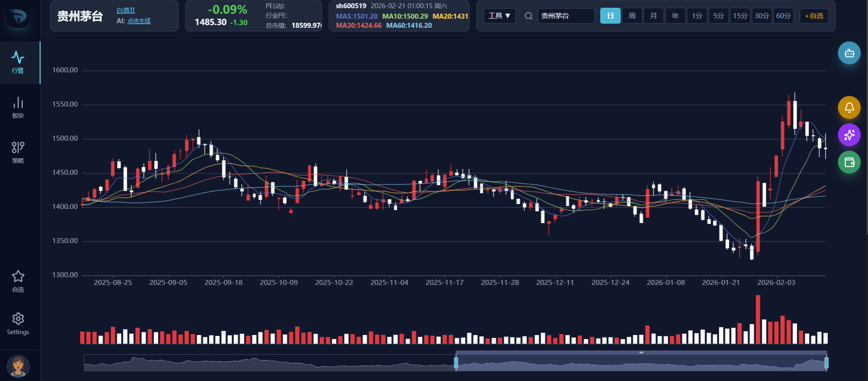Open the 策略 strategy sidebar icon
The width and height of the screenshot is (868, 381).
click(18, 152)
